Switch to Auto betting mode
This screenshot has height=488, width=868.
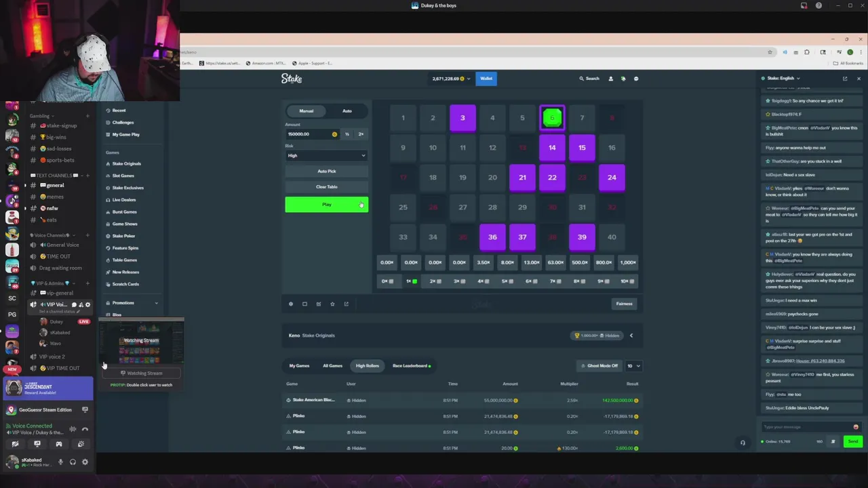click(x=347, y=111)
